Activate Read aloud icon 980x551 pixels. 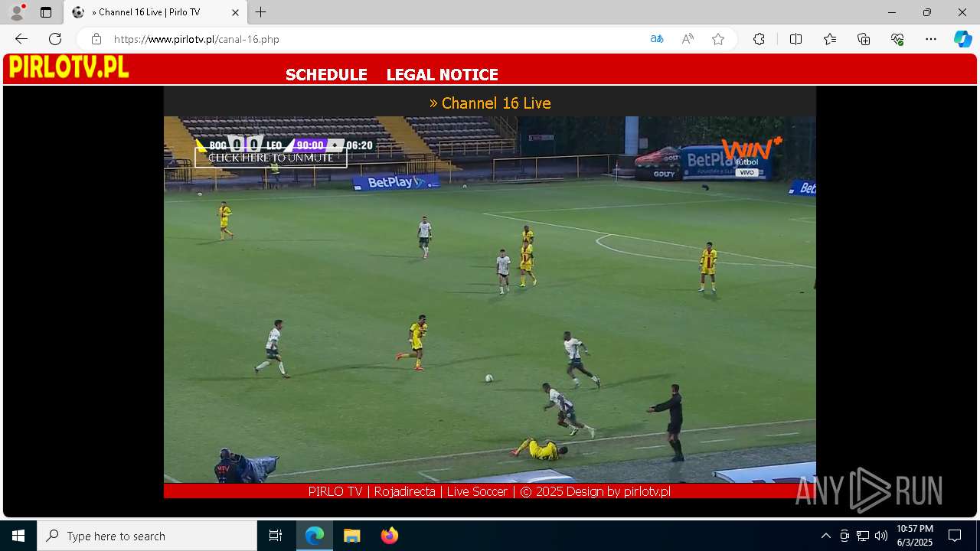coord(688,39)
